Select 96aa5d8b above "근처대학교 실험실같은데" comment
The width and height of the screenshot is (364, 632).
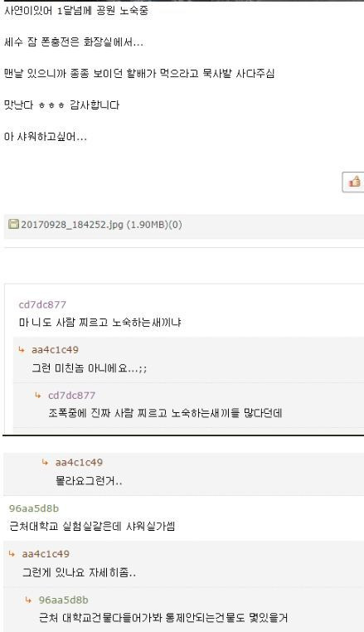pos(34,508)
